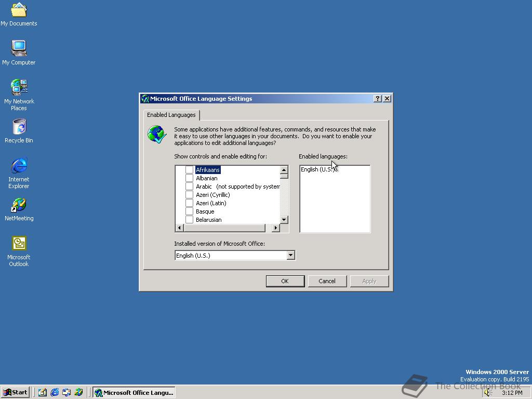The image size is (532, 399).
Task: Launch Internet Explorer from quick launch
Action: pyautogui.click(x=54, y=393)
